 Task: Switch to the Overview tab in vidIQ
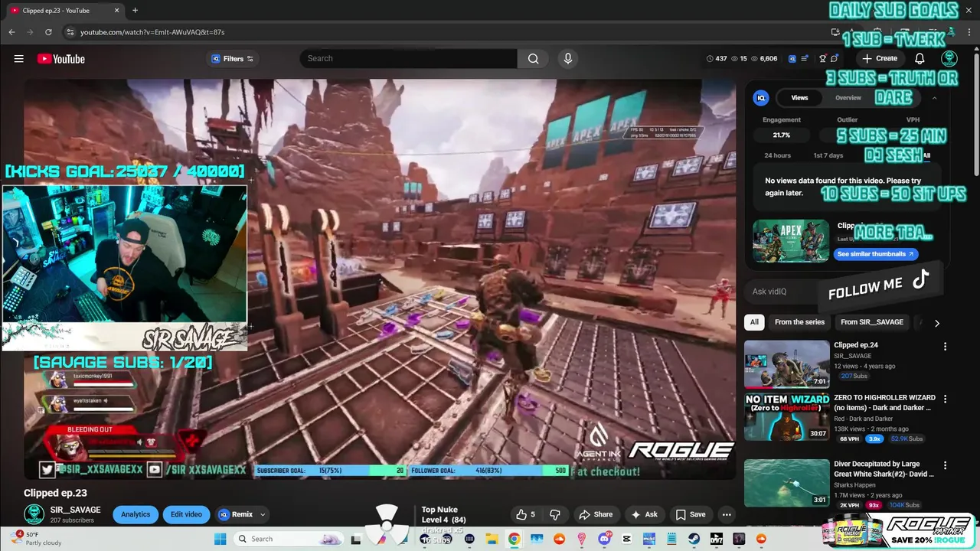pos(848,98)
